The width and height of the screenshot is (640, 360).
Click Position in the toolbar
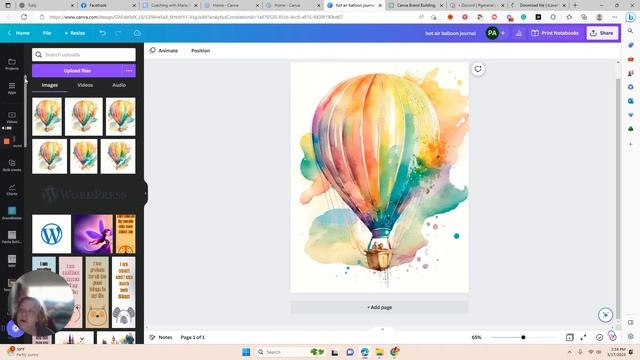click(200, 51)
